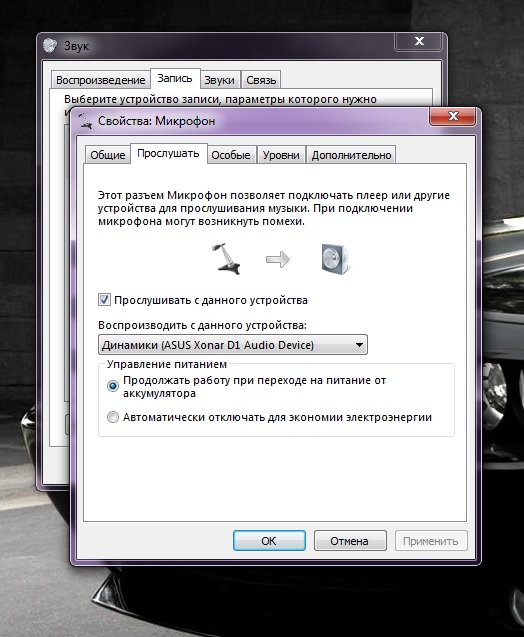Close the Свойства: Микрофон dialog
This screenshot has height=637, width=524.
pos(453,117)
